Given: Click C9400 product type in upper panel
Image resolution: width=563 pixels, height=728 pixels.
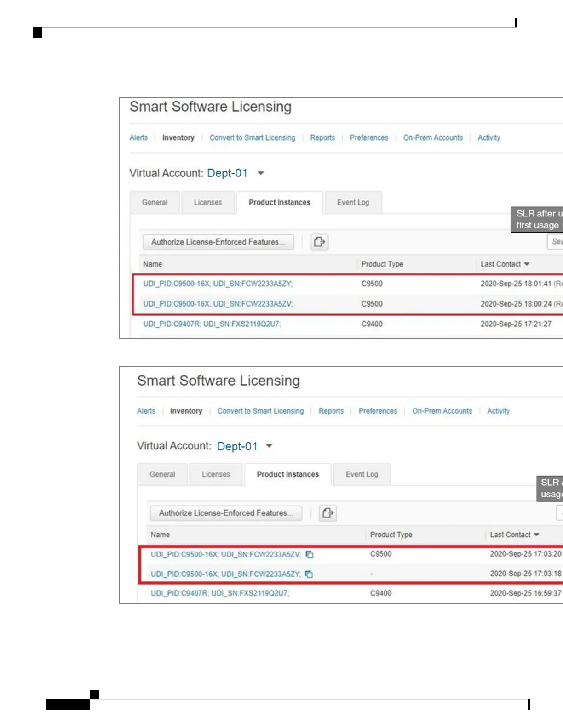Looking at the screenshot, I should pyautogui.click(x=372, y=324).
